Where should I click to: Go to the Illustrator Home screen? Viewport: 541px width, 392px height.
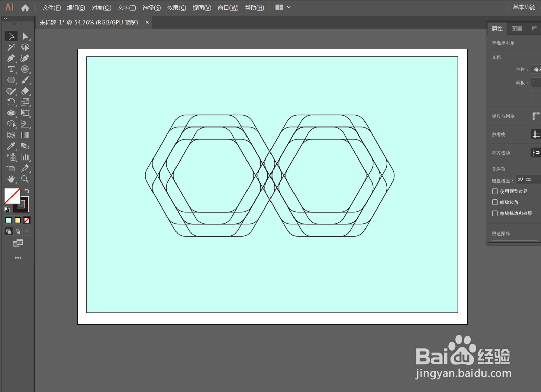[25, 8]
